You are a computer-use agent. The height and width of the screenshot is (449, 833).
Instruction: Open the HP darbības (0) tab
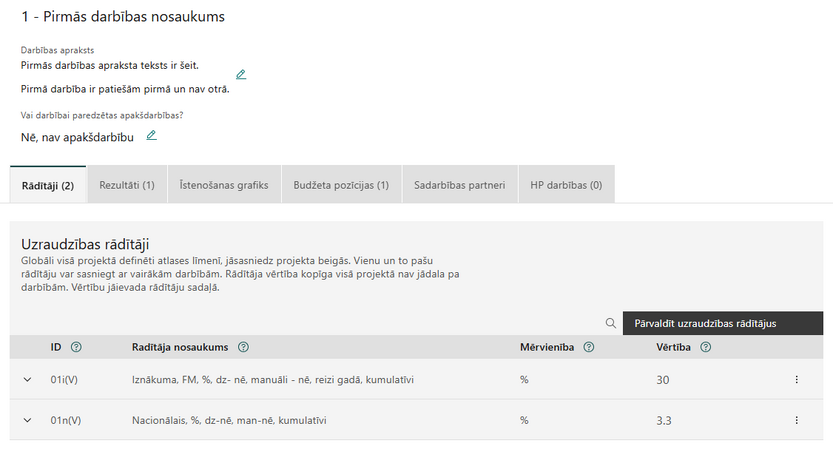566,185
